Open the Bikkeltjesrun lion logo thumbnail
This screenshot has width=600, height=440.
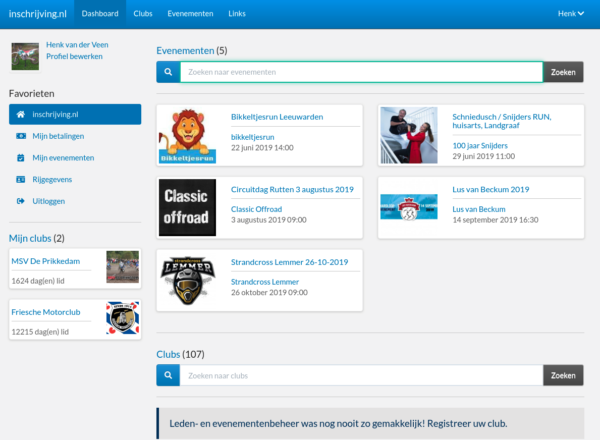click(187, 136)
